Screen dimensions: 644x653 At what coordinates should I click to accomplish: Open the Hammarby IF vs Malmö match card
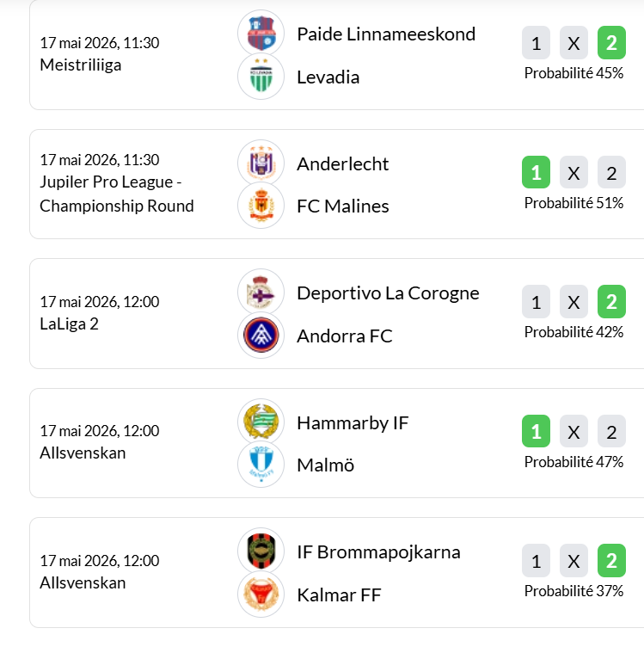click(337, 443)
